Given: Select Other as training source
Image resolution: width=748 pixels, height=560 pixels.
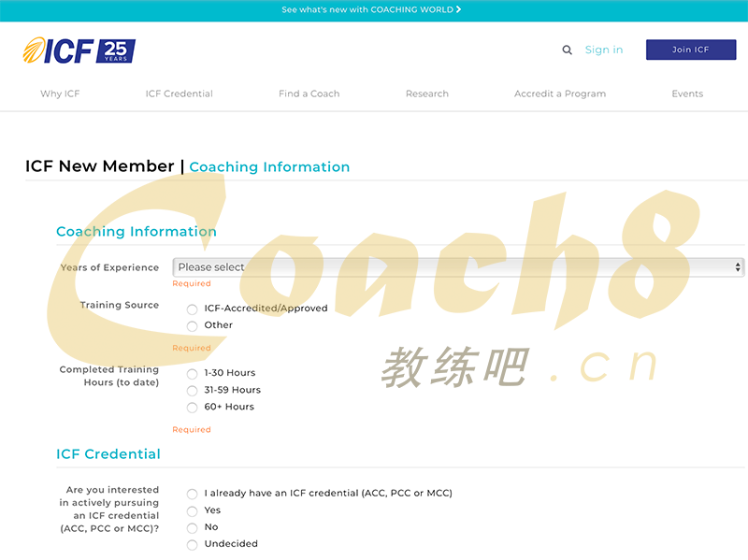Looking at the screenshot, I should 193,326.
